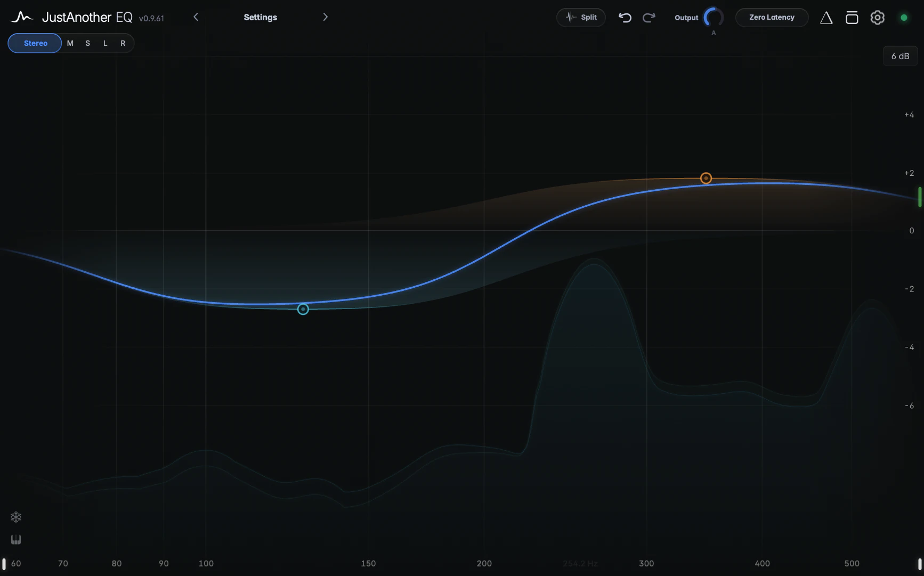Open the window layout icon
This screenshot has width=924, height=576.
852,18
